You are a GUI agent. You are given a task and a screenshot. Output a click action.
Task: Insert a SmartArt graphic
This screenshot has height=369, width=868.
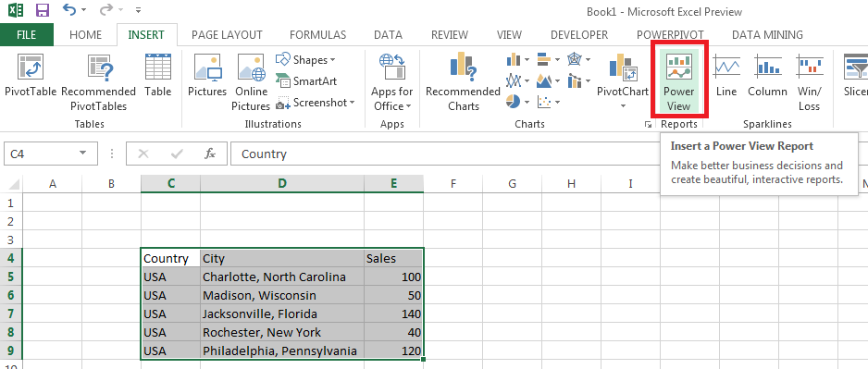[x=306, y=80]
